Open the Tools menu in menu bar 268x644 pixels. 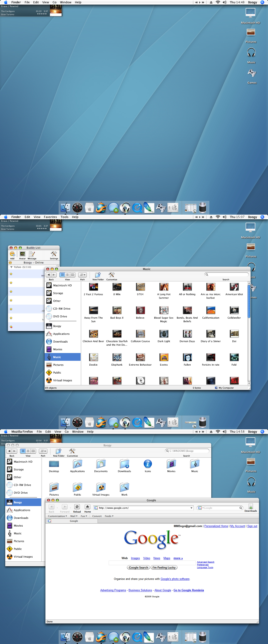pos(64,217)
